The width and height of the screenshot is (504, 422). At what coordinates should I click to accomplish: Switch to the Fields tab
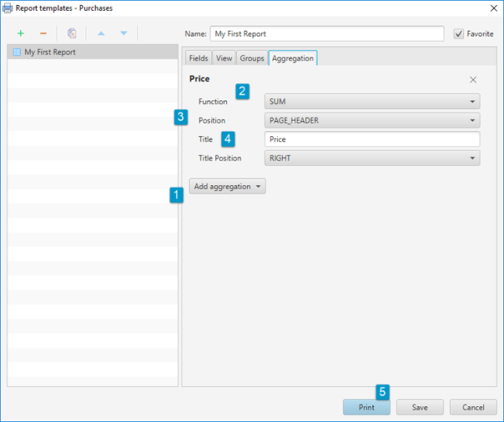pos(198,59)
